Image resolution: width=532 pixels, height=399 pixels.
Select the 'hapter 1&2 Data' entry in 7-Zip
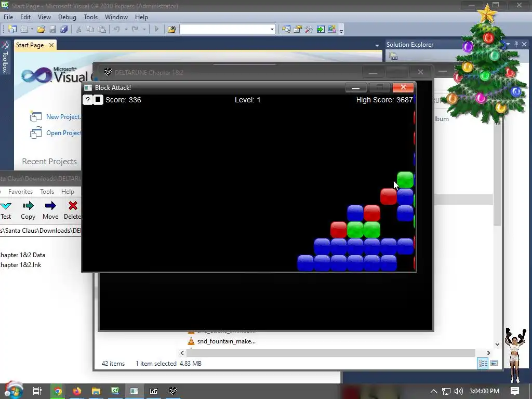(23, 255)
